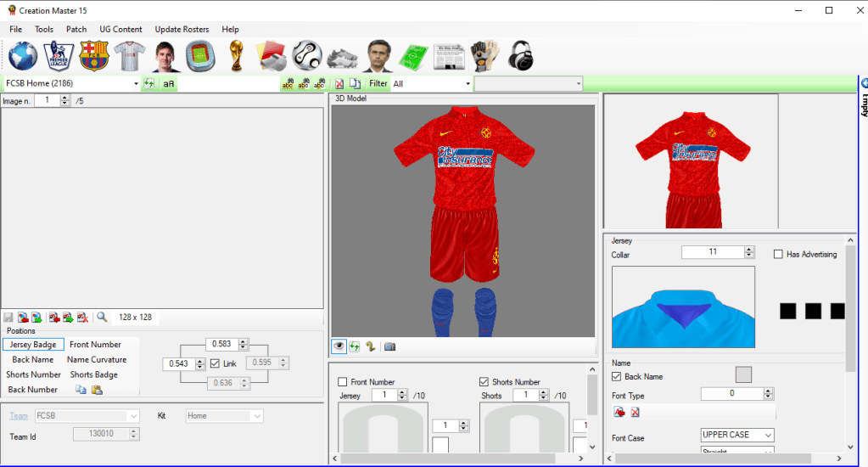Open the Patch menu

(76, 29)
